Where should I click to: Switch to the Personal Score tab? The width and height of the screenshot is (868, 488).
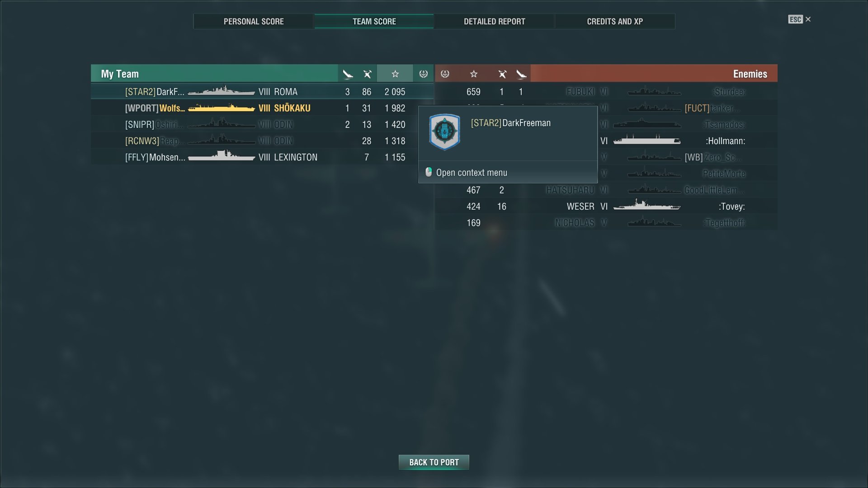pos(254,21)
